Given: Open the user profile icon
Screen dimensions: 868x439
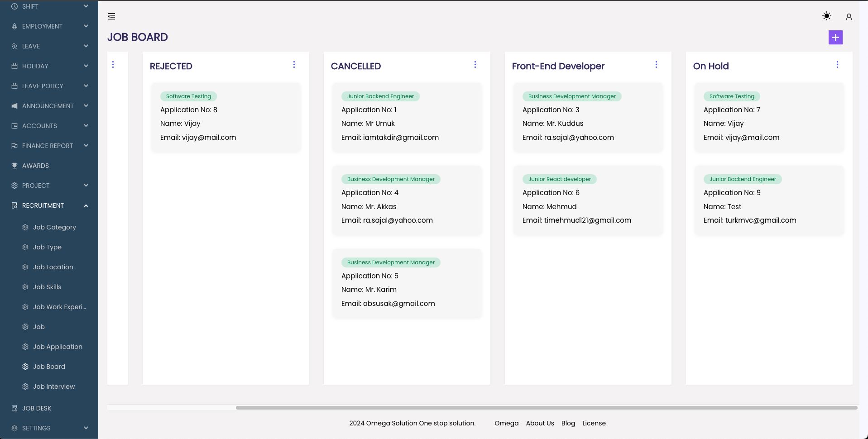Looking at the screenshot, I should pos(849,17).
